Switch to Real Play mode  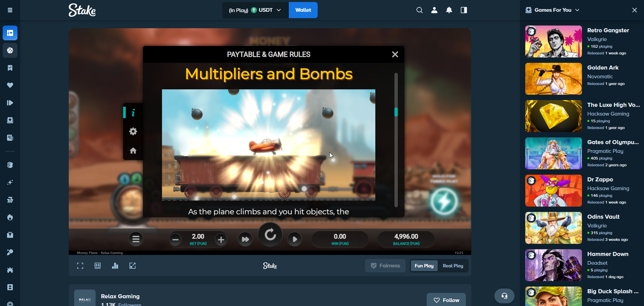click(453, 266)
